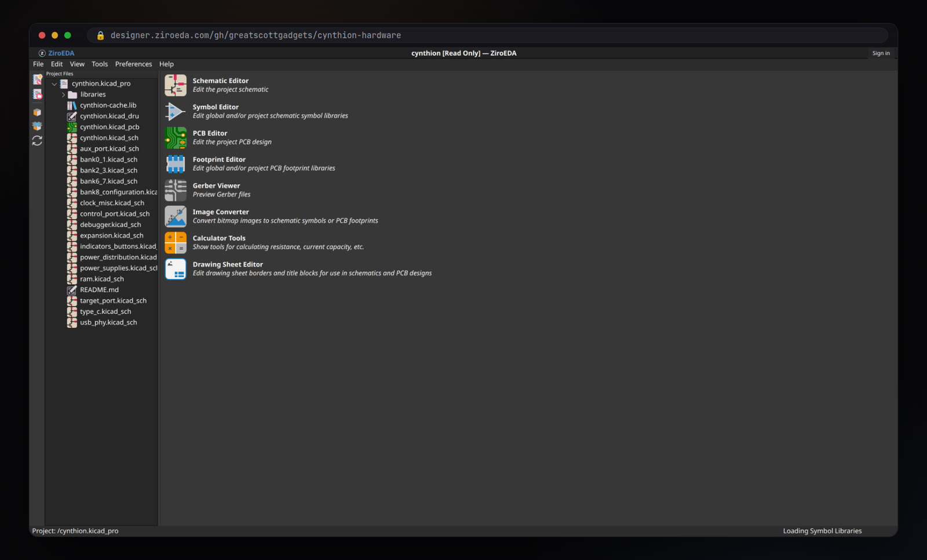Viewport: 927px width, 560px height.
Task: Click the ZiroEDA logo in title bar
Action: pyautogui.click(x=57, y=53)
